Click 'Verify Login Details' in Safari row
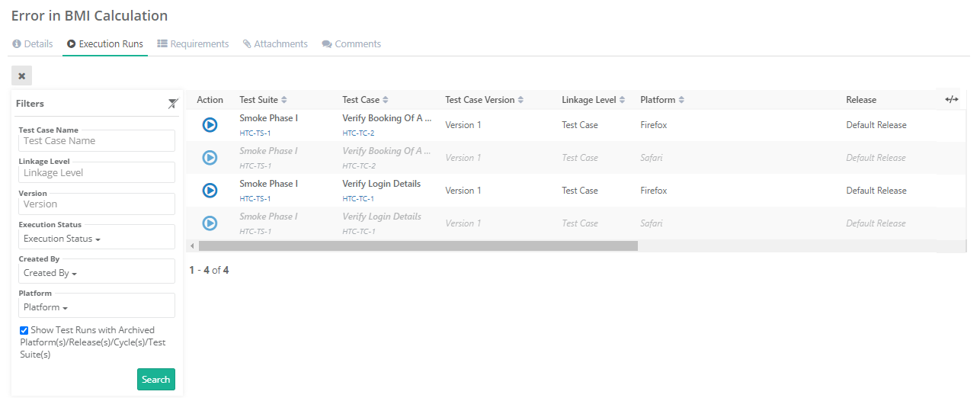Viewport: 980px width, 398px height. pyautogui.click(x=382, y=217)
